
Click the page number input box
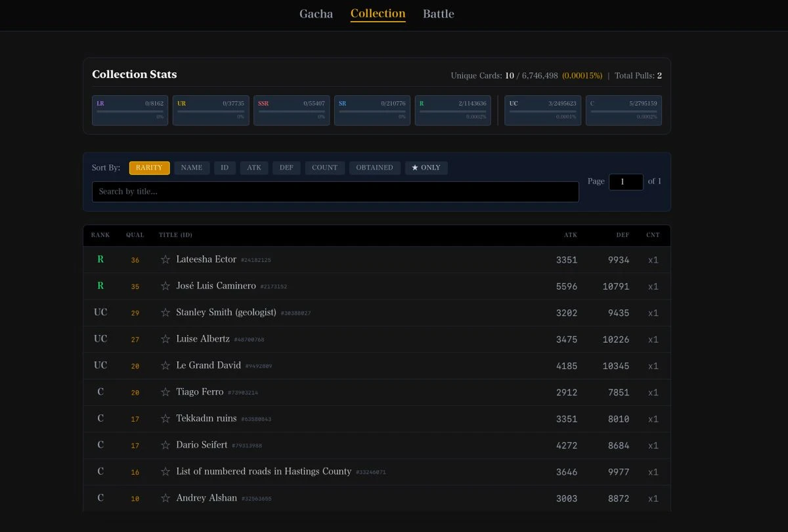(x=625, y=182)
